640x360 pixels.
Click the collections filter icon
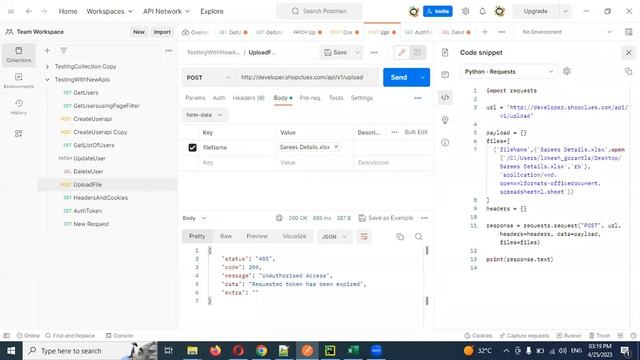pos(63,51)
